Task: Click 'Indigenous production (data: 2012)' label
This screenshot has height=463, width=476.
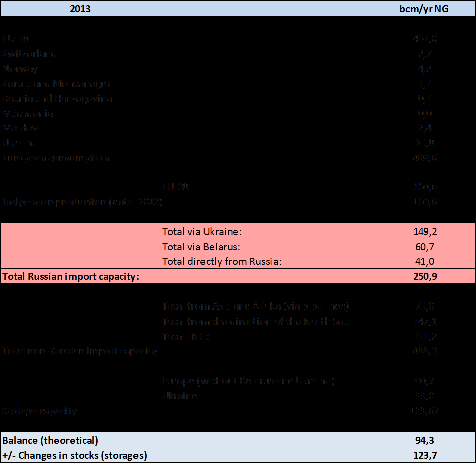Action: coord(82,202)
